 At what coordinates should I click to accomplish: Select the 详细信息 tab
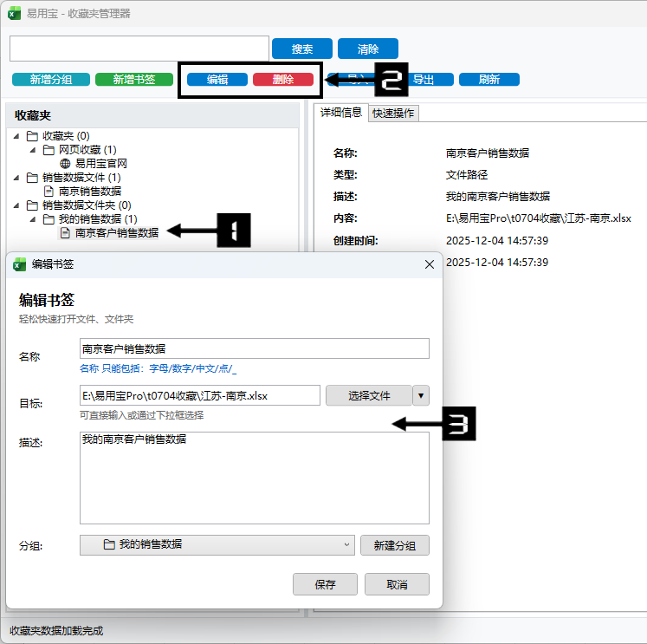(x=341, y=113)
